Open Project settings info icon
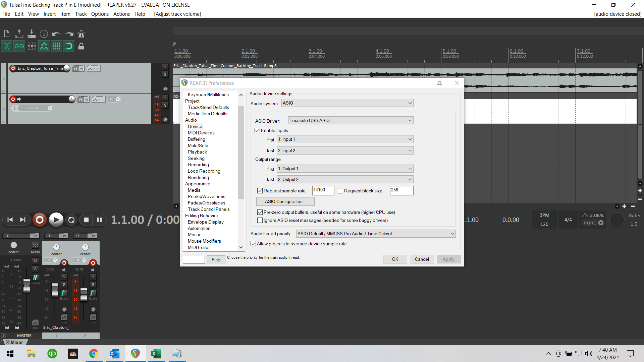Image resolution: width=644 pixels, height=362 pixels. coord(44,34)
